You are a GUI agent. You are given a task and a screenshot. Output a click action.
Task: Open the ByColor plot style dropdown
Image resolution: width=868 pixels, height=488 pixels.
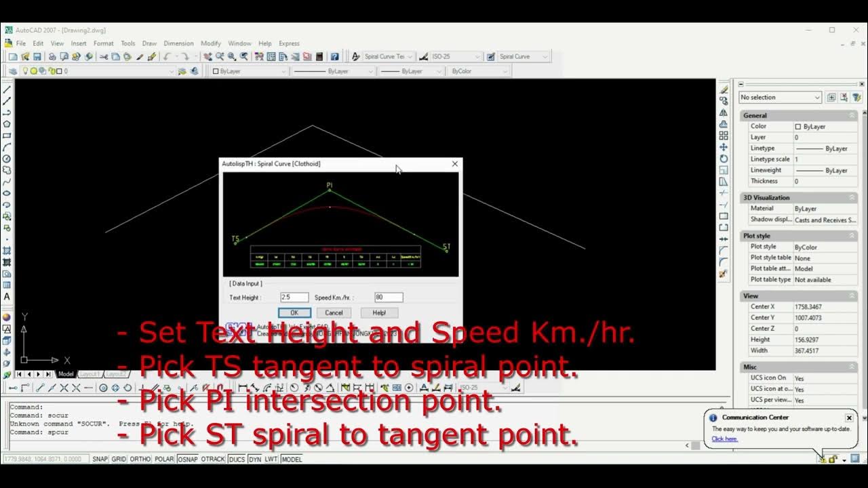[478, 71]
